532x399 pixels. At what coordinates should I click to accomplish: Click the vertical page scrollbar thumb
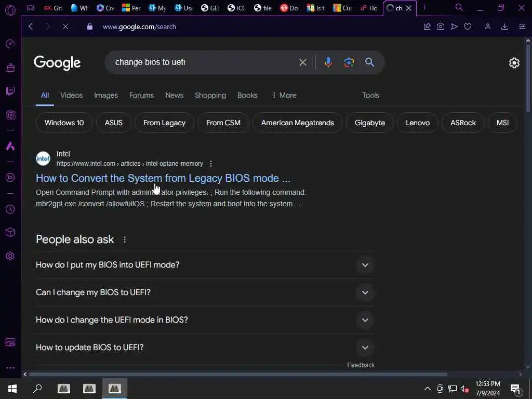pyautogui.click(x=528, y=78)
